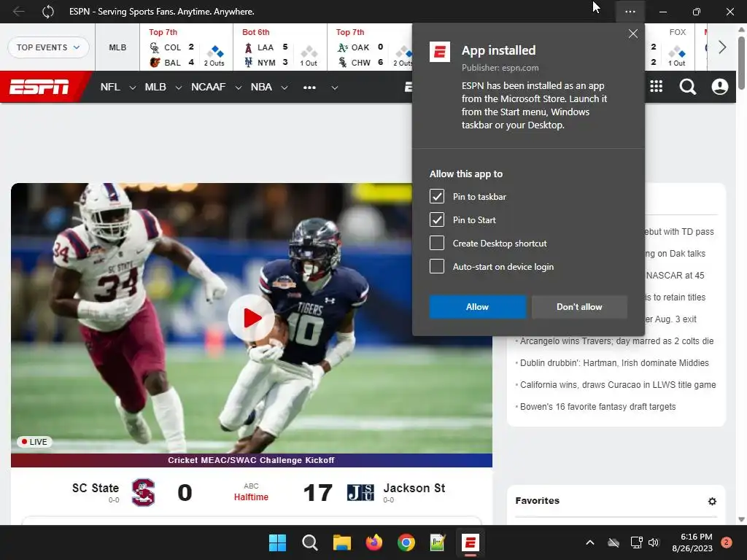This screenshot has height=560, width=747.
Task: Open the COL vs BAL game score
Action: pos(186,47)
